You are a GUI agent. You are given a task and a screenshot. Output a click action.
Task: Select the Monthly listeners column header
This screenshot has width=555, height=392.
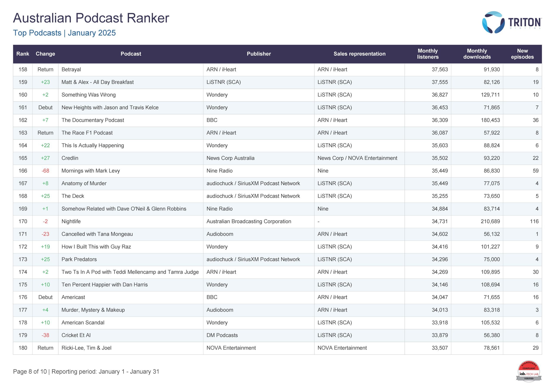pos(428,54)
